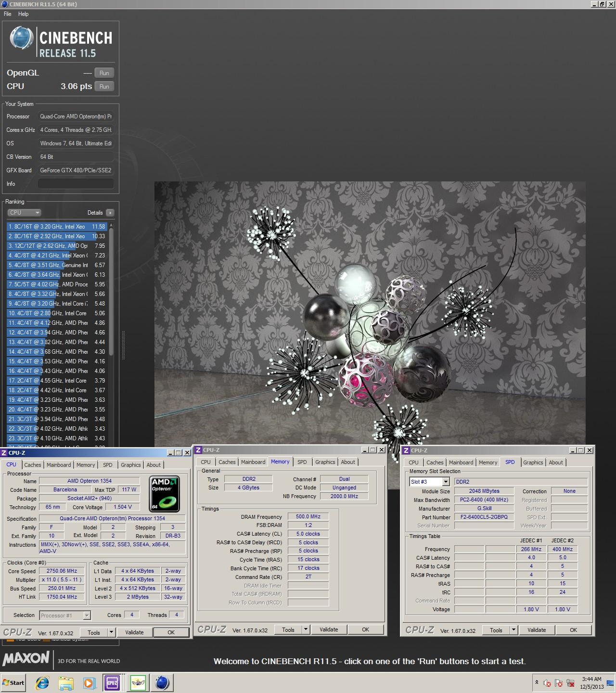This screenshot has width=616, height=693.
Task: Click Validate in right CPU-Z SPD window
Action: click(537, 630)
